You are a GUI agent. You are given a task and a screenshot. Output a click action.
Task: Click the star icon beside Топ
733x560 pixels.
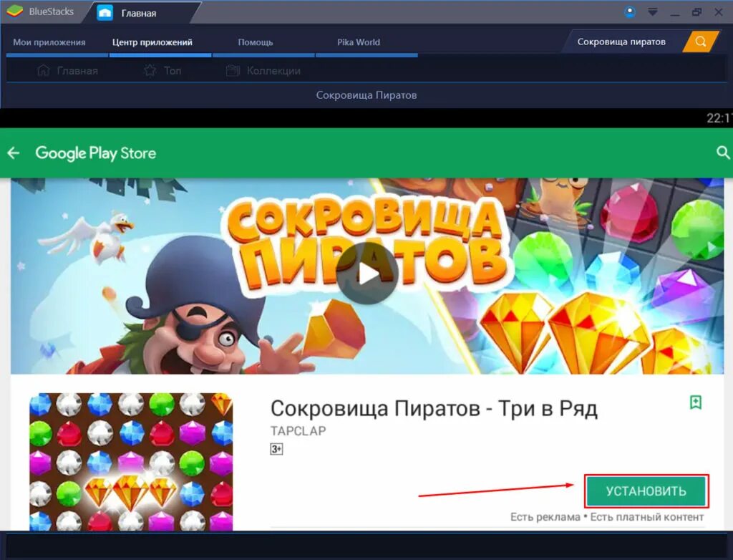[x=150, y=70]
